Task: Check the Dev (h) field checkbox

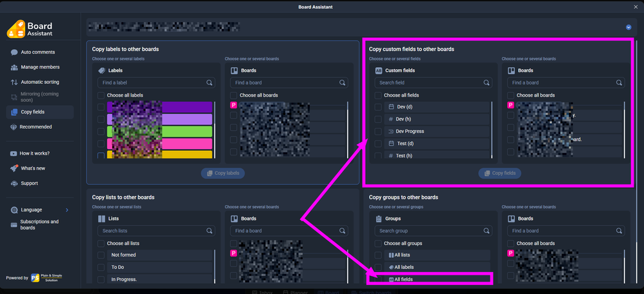Action: click(378, 119)
